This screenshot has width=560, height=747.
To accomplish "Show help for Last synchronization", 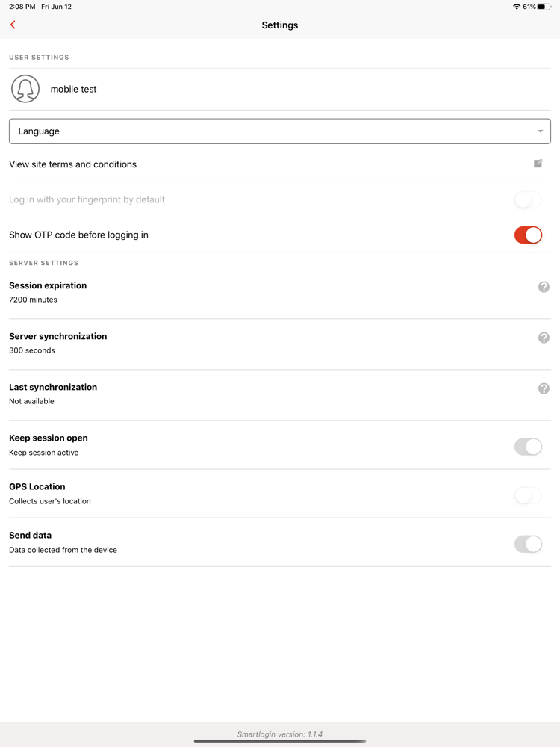I will click(544, 388).
